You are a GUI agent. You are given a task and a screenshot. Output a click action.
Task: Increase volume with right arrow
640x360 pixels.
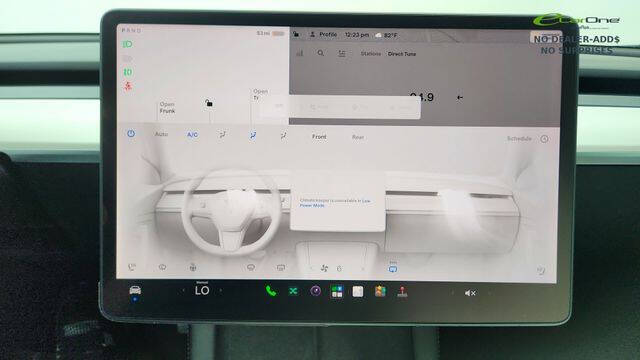(489, 293)
